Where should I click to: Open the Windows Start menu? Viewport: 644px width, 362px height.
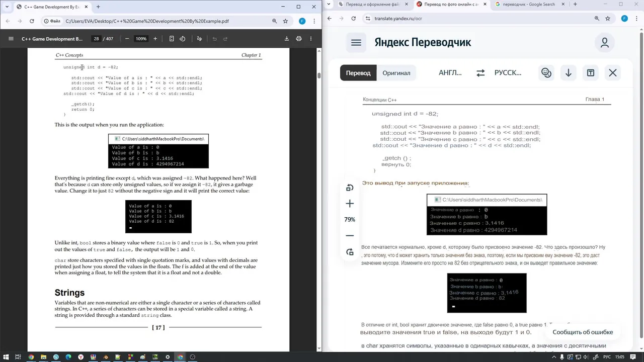tap(5, 357)
